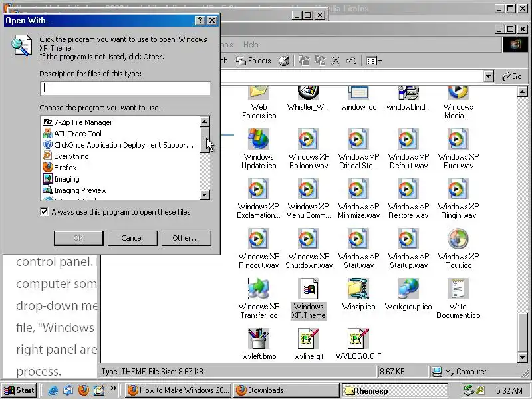
Task: Select Imaging Preview in the list
Action: click(74, 190)
